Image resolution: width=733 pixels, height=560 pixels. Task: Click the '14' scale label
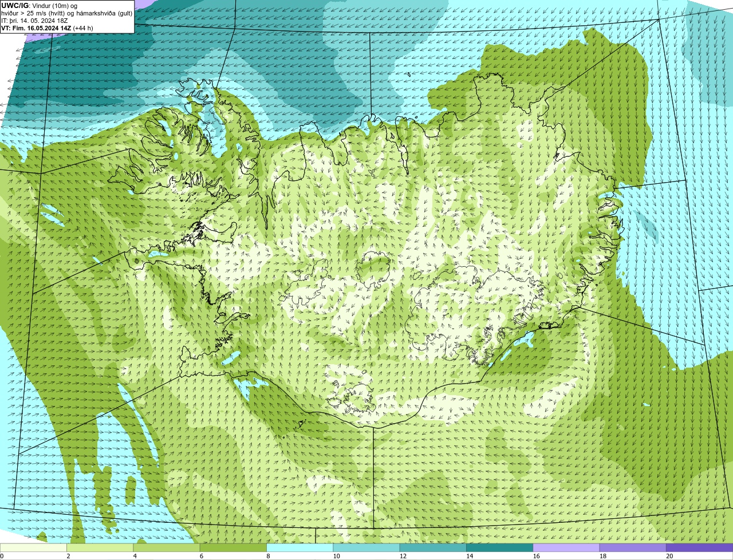(x=470, y=556)
